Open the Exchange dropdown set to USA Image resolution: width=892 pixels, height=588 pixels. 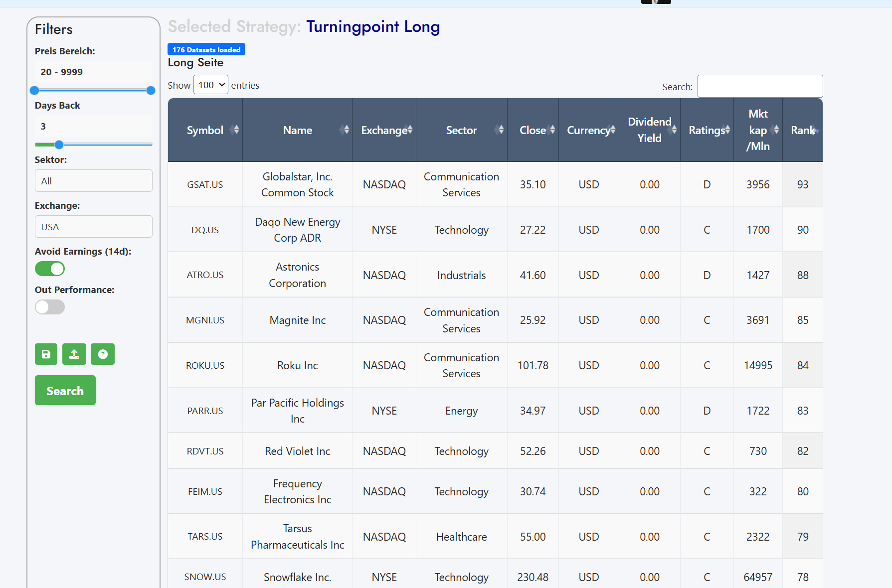[94, 227]
